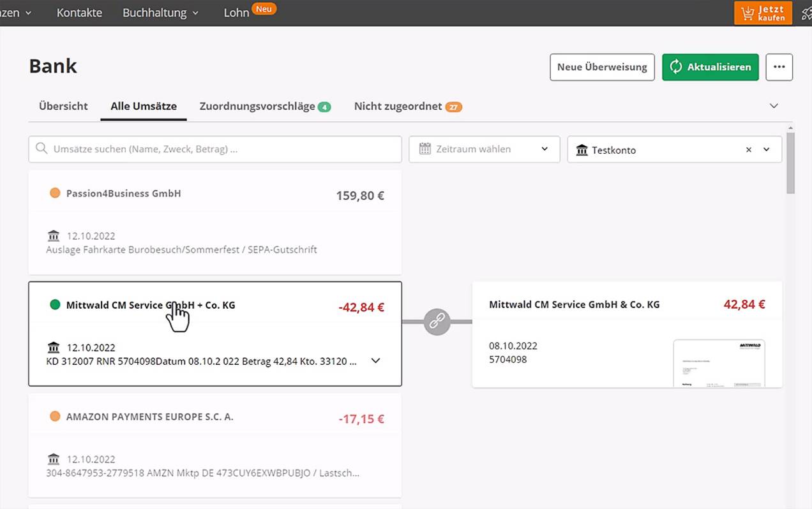The width and height of the screenshot is (812, 509).
Task: Expand the Mittwald transaction details chevron
Action: point(376,361)
